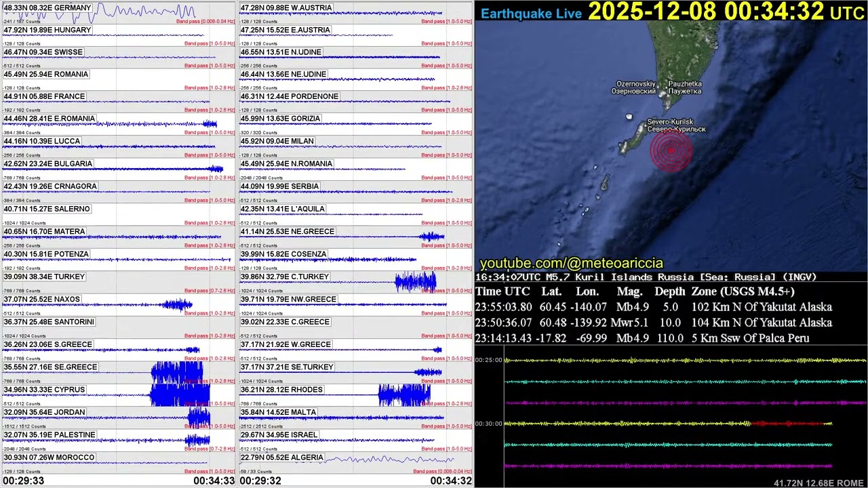Select the 39.09N 38.34E TURKEY label

point(44,277)
